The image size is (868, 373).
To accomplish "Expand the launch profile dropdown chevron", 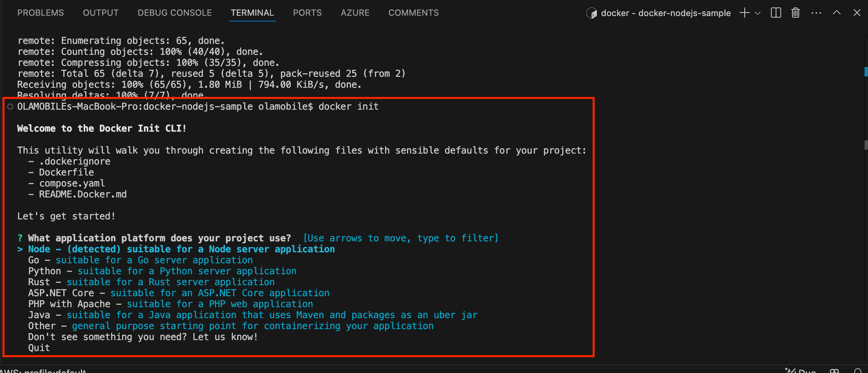I will (x=758, y=13).
